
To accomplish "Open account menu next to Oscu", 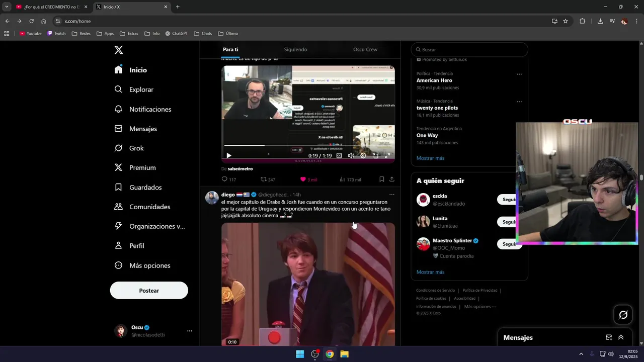I will tap(190, 331).
